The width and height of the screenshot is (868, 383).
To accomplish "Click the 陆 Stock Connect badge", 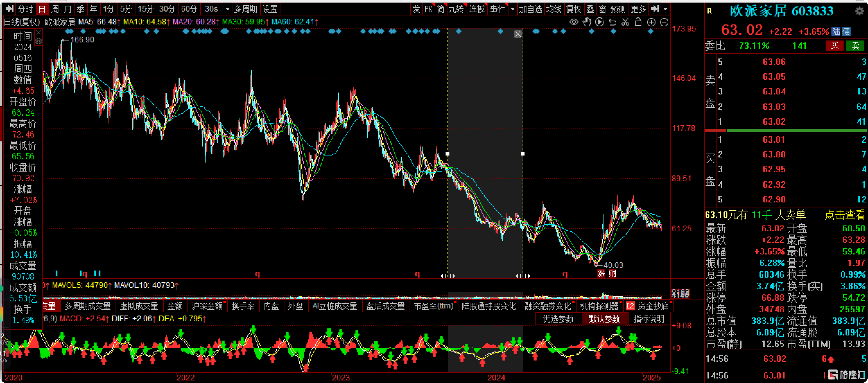I will [836, 32].
